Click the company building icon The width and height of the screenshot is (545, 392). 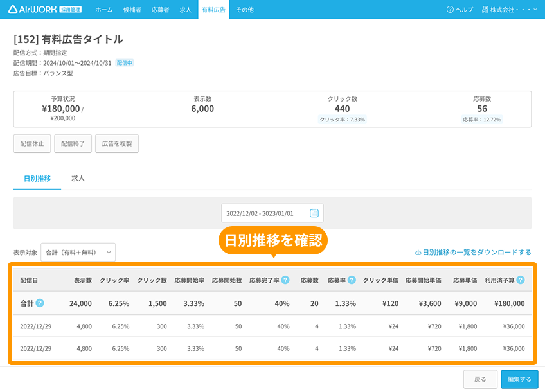click(x=485, y=10)
